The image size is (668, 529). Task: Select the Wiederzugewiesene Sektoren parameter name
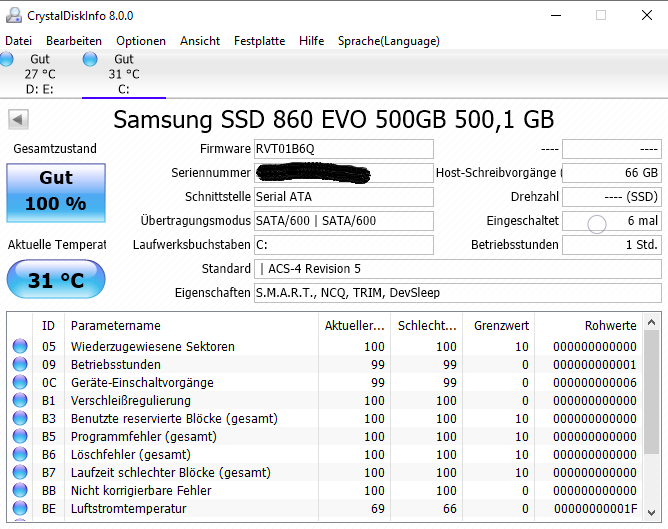153,346
